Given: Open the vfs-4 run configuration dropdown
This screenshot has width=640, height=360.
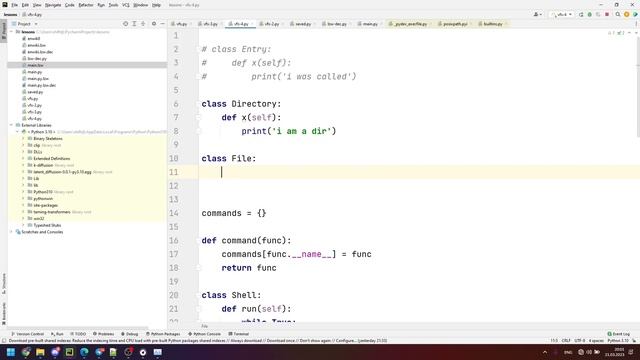Looking at the screenshot, I should point(562,14).
